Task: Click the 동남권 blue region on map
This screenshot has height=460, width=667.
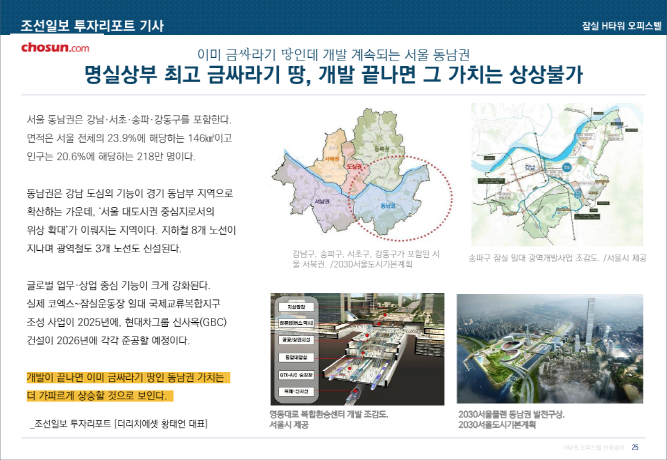Action: pyautogui.click(x=378, y=205)
